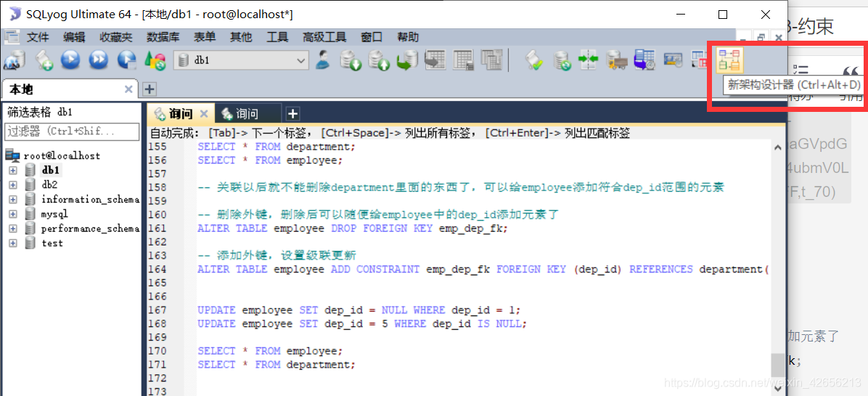Open a new query editor from toolbar
The height and width of the screenshot is (396, 868).
[x=44, y=60]
